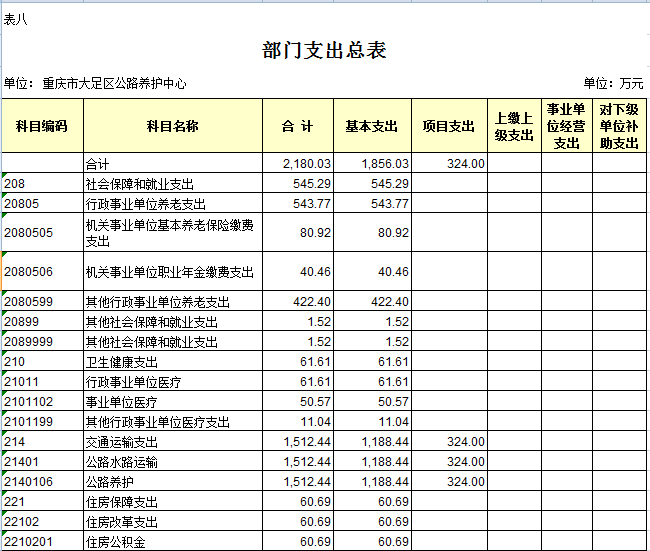Select the 住房改革支出 cell
Viewport: 650px width, 551px height.
coord(173,521)
